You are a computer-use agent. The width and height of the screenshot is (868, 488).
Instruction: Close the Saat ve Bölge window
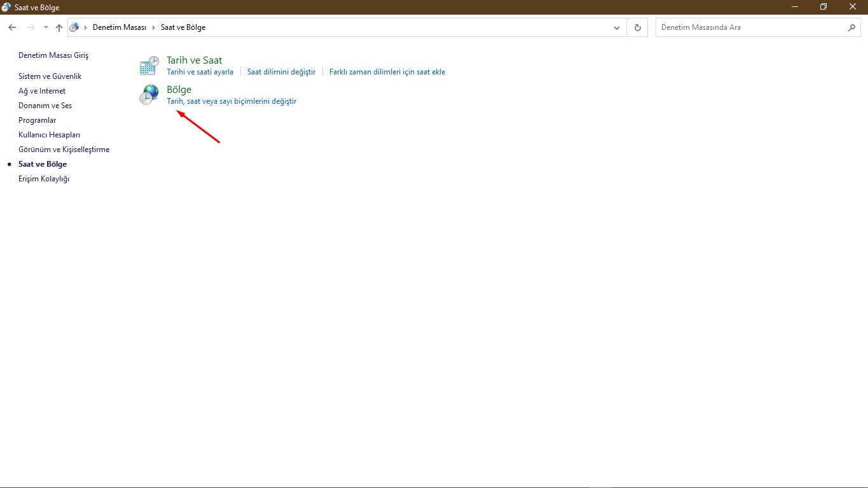coord(853,7)
